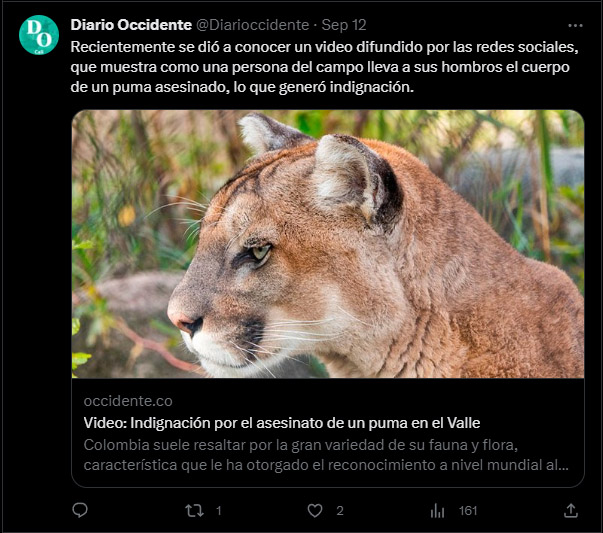Open view analytics bar chart icon

[437, 511]
